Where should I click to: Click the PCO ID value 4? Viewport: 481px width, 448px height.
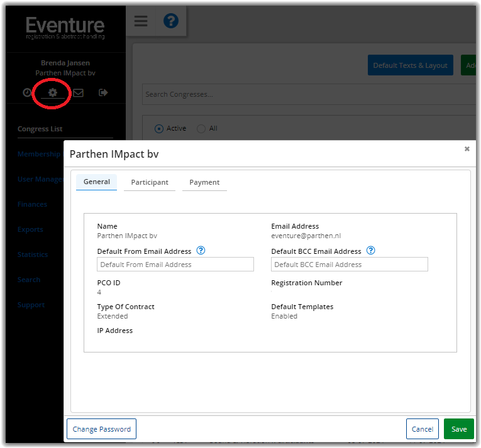99,292
